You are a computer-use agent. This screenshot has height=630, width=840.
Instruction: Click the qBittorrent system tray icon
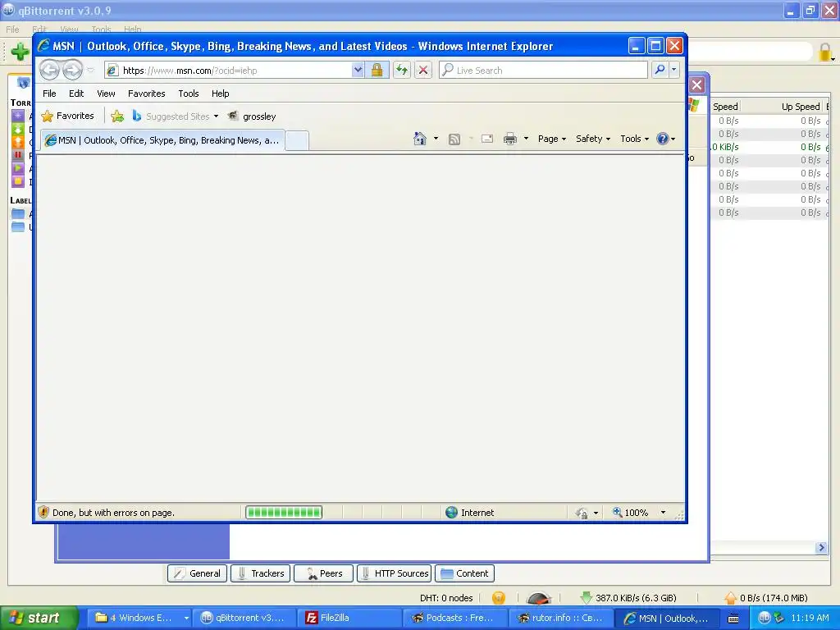tap(765, 618)
